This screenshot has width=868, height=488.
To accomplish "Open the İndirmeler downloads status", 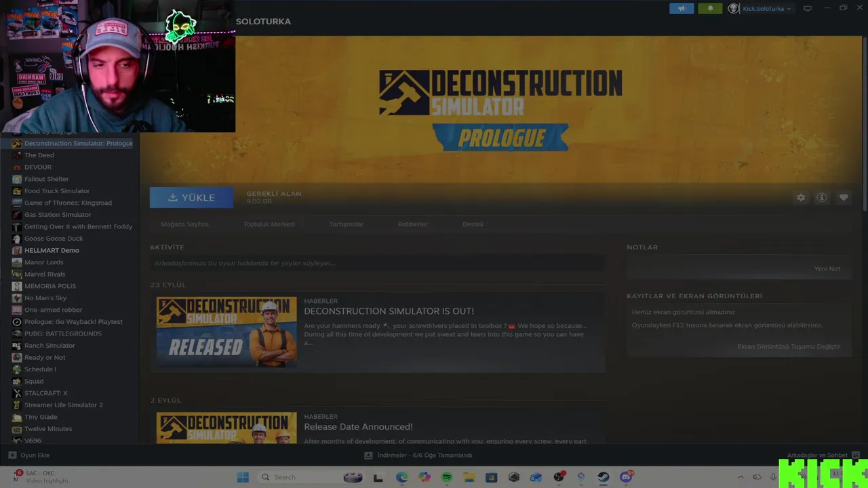I will [418, 455].
